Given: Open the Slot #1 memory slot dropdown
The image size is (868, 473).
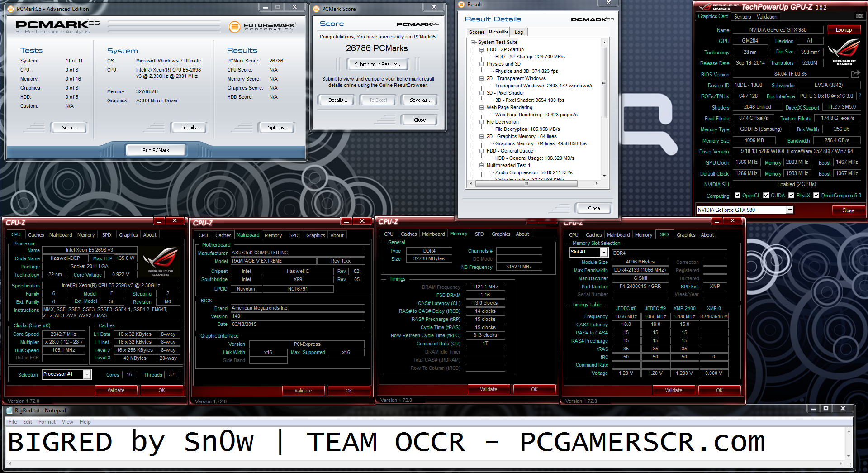Looking at the screenshot, I should pyautogui.click(x=603, y=252).
